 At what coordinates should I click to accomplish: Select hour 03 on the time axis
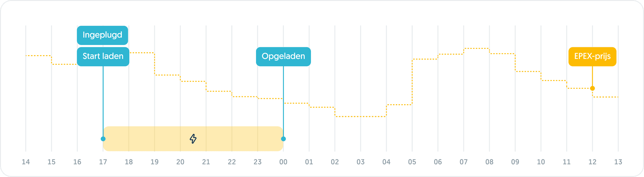pyautogui.click(x=361, y=162)
